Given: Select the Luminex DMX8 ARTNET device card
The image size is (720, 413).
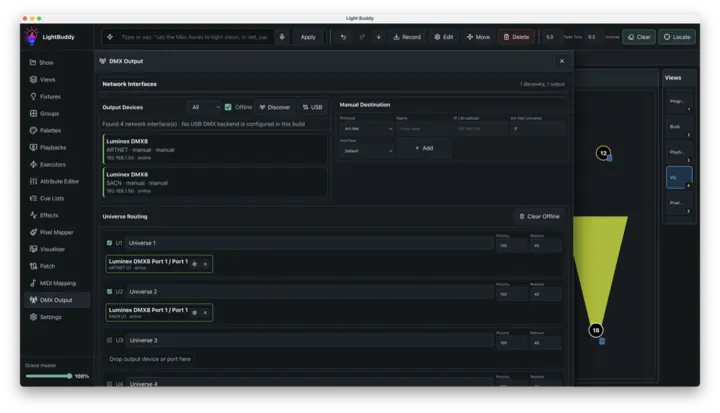Looking at the screenshot, I should 215,149.
